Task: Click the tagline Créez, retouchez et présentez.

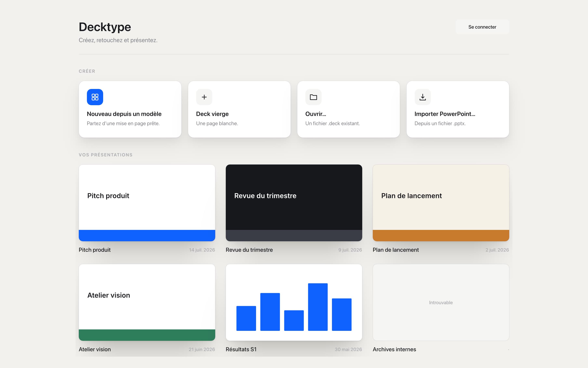Action: click(118, 40)
